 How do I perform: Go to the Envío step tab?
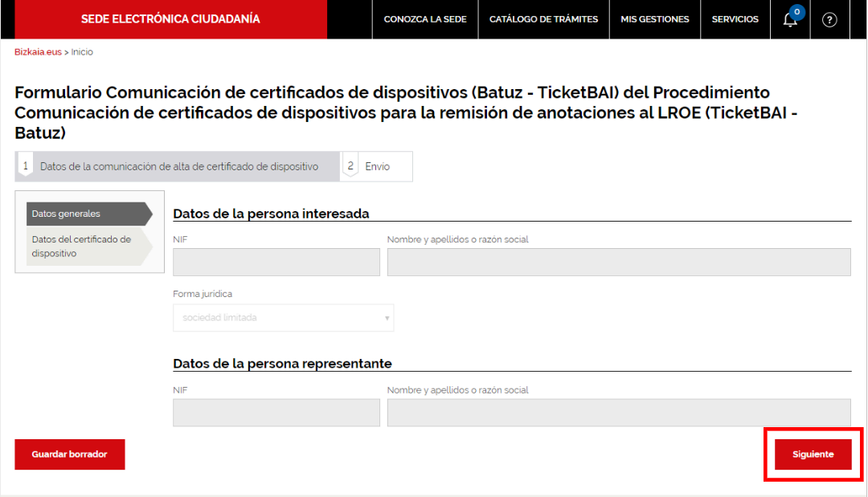[x=376, y=166]
